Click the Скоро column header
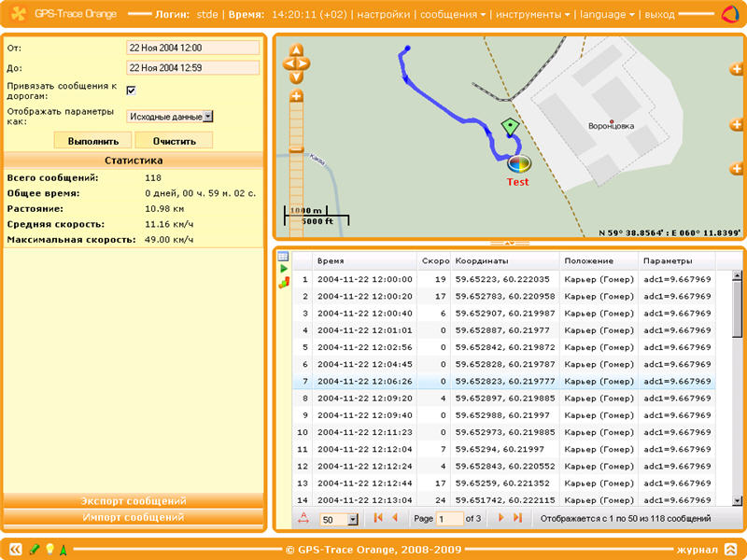Screen dimensions: 747x560 pyautogui.click(x=434, y=261)
